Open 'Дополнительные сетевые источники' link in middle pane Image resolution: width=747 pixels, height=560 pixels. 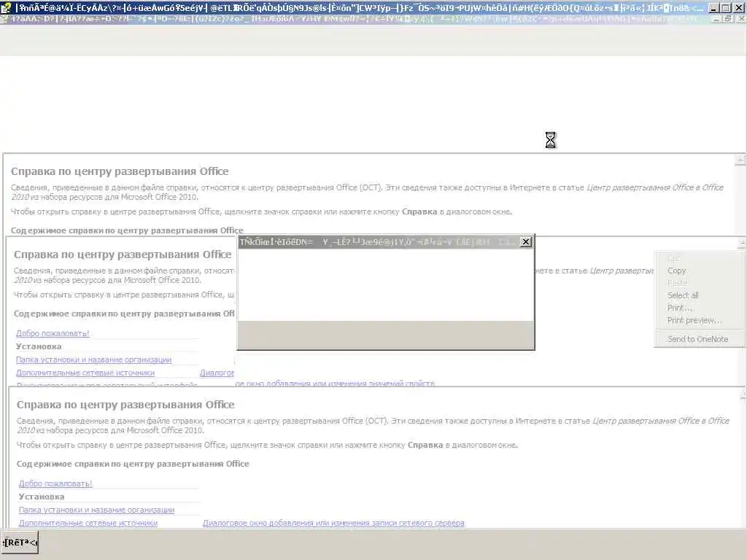[x=85, y=373]
